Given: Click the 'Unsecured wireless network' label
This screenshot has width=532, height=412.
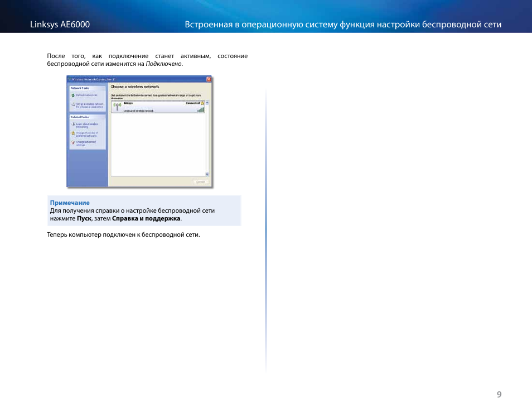Looking at the screenshot, I should click(x=138, y=111).
